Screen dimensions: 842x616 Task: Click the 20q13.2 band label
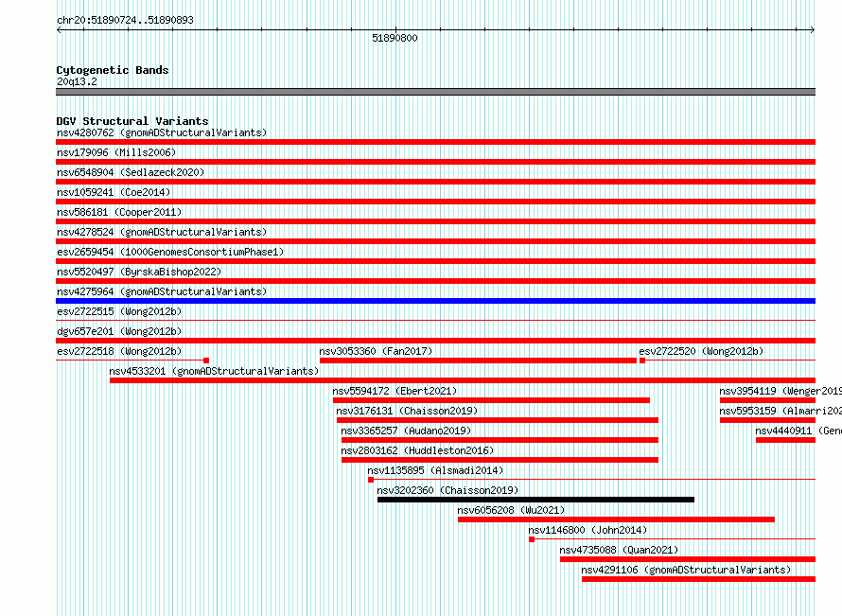[x=77, y=81]
